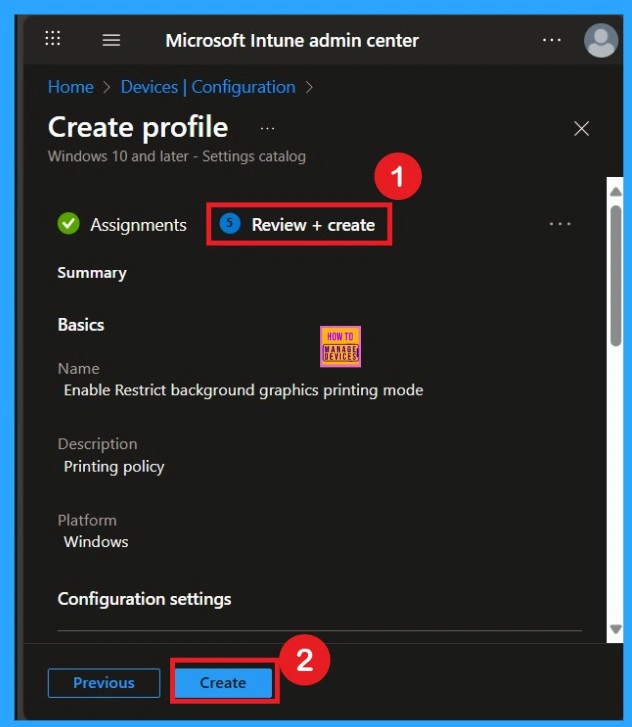Click the Name field label
Screen dimensions: 632x727
(78, 369)
